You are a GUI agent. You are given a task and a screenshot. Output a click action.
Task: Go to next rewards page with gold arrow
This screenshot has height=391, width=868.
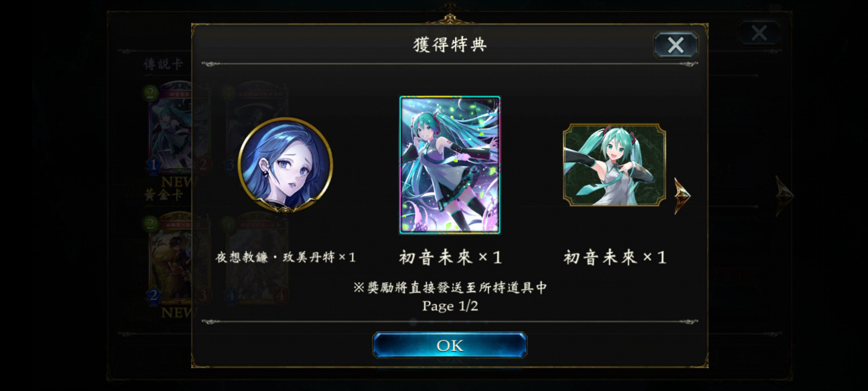coord(682,195)
